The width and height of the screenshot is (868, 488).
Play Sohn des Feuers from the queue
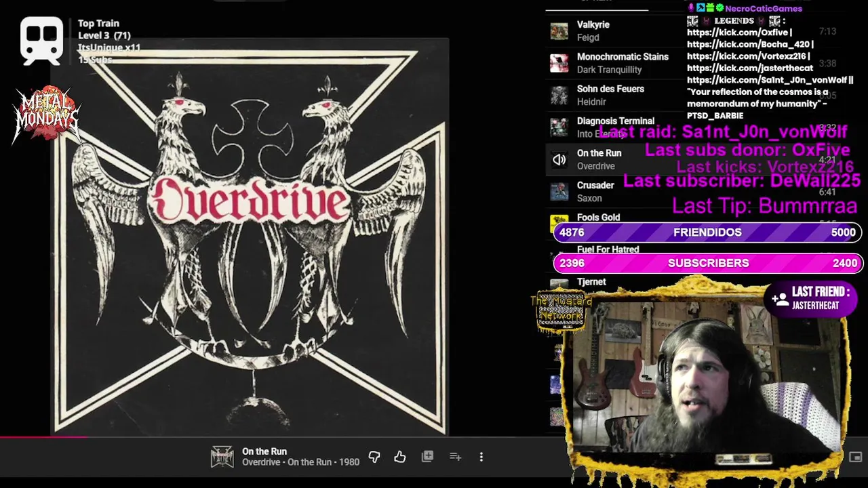point(610,89)
